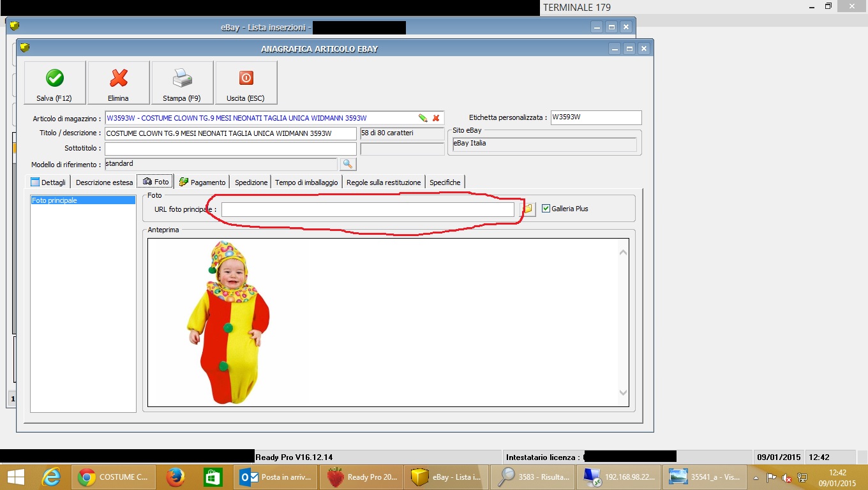The width and height of the screenshot is (868, 490).
Task: Click the app icon in the eBay Lista inserzioni title bar
Action: [14, 26]
